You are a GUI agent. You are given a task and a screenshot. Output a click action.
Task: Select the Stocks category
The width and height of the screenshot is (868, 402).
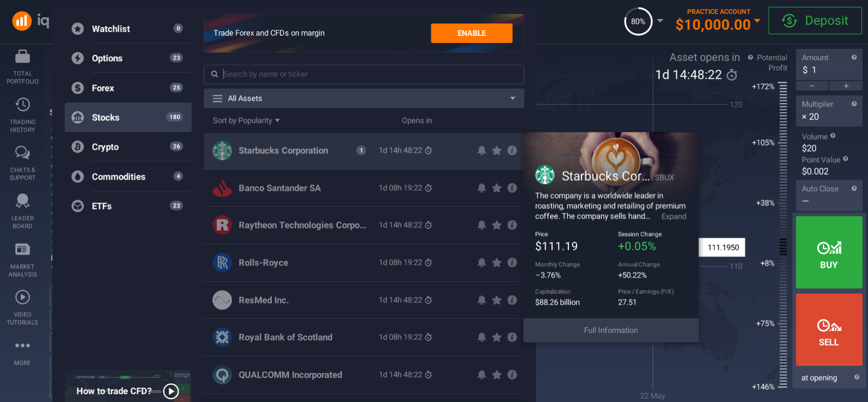point(128,117)
